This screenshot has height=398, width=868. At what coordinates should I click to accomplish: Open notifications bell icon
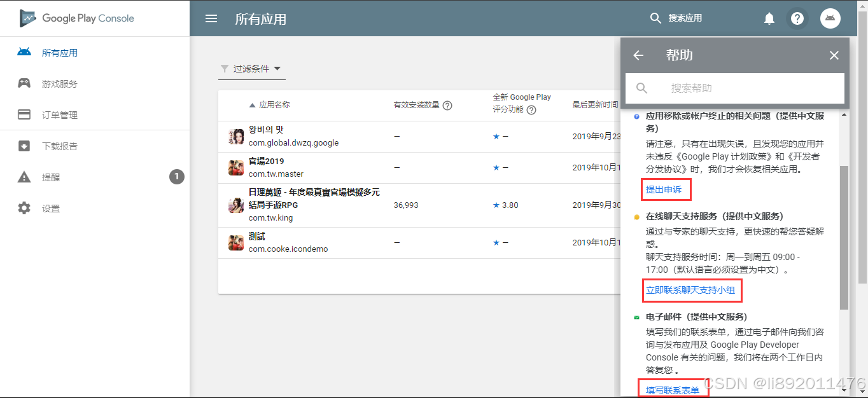pos(769,18)
